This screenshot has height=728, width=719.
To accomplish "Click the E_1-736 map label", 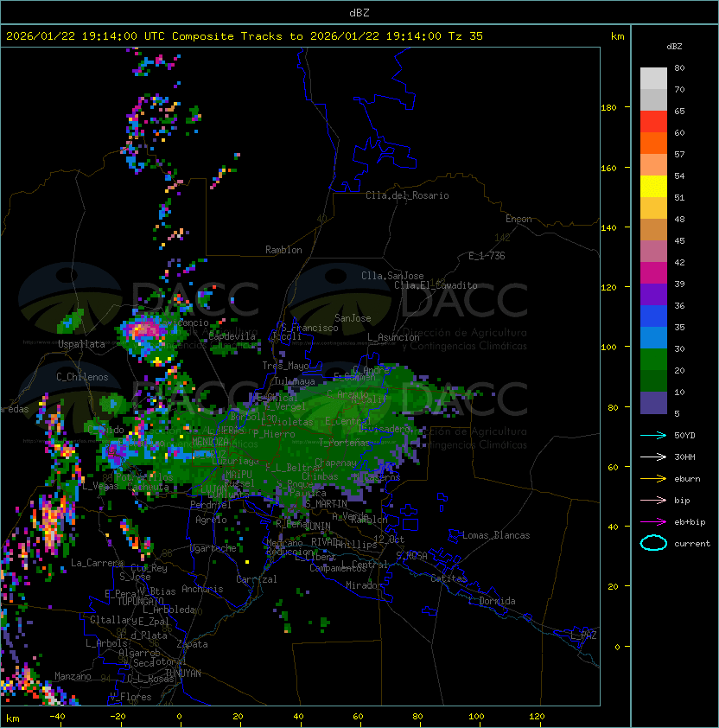I will coord(487,255).
